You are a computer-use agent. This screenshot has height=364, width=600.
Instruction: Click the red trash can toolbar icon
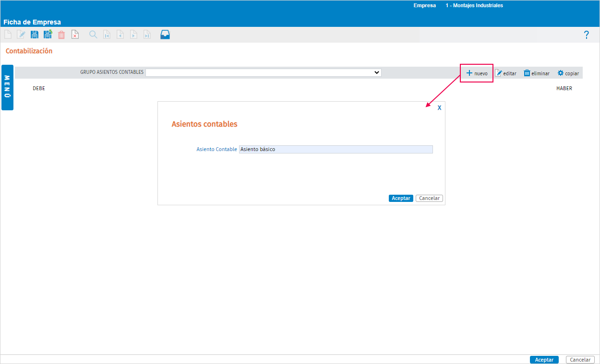[x=61, y=35]
